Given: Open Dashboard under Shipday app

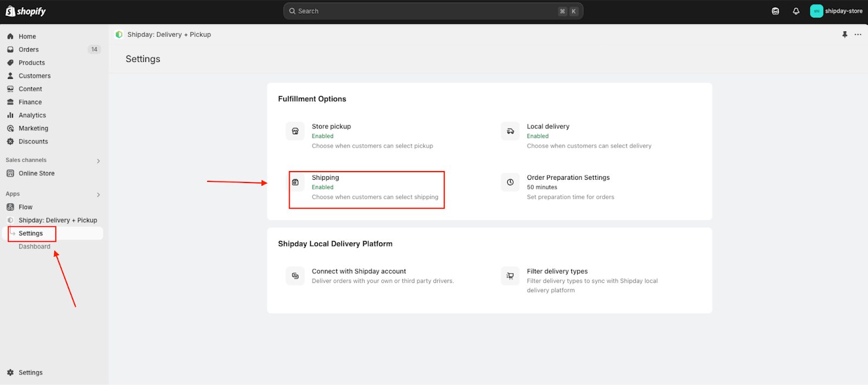Looking at the screenshot, I should pos(34,247).
